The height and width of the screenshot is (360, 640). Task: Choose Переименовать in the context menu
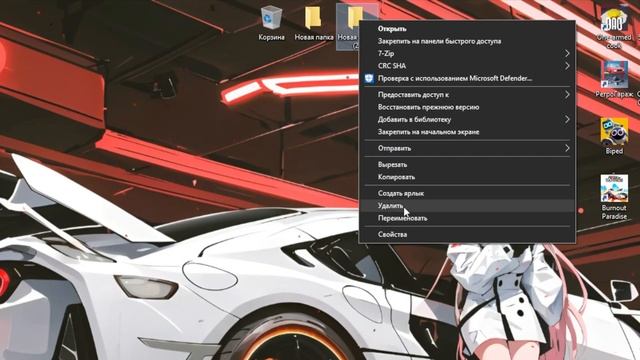click(467, 218)
